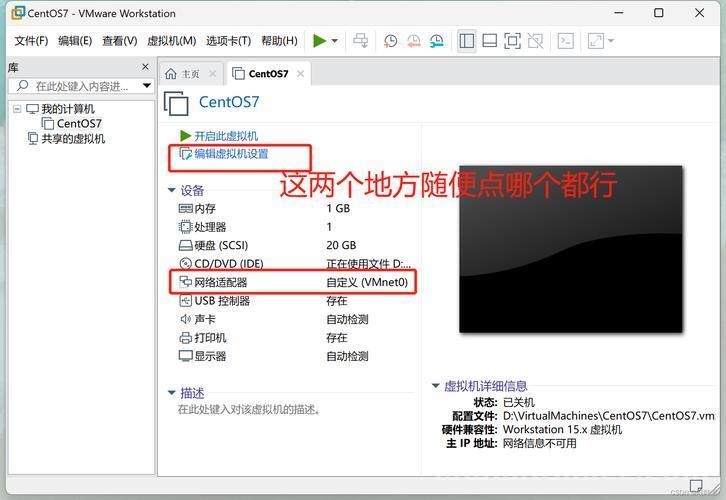
Task: Click the large CentOS7 VM icon in the heading
Action: 176,103
